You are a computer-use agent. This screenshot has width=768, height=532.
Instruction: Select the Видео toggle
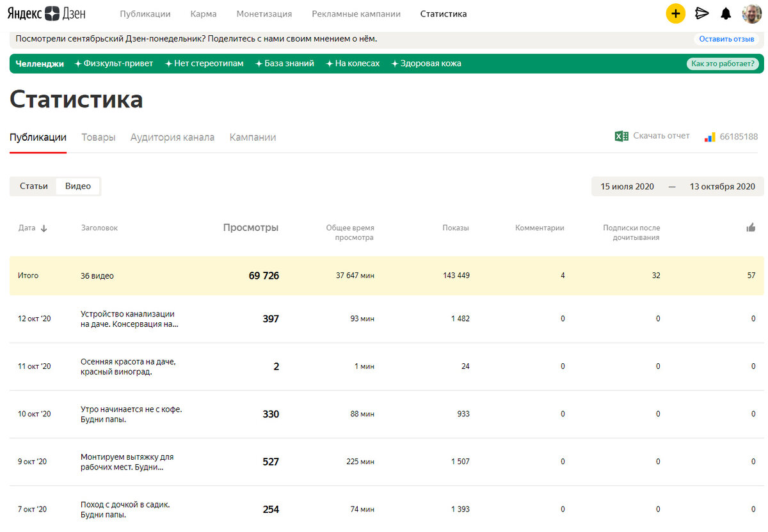tap(78, 186)
